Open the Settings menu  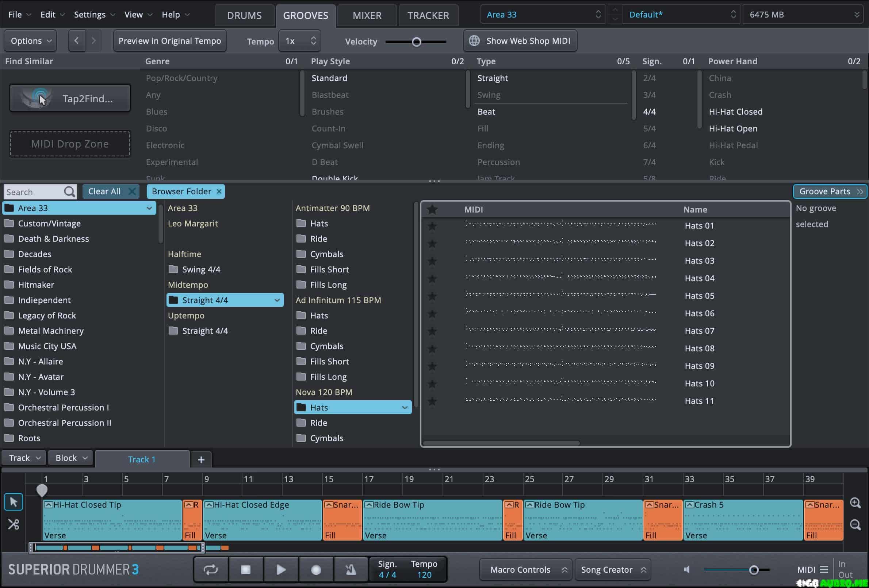tap(94, 15)
